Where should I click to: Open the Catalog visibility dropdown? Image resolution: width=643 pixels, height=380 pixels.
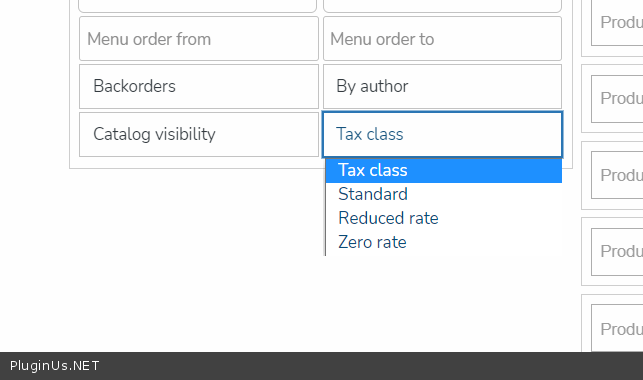pos(198,134)
